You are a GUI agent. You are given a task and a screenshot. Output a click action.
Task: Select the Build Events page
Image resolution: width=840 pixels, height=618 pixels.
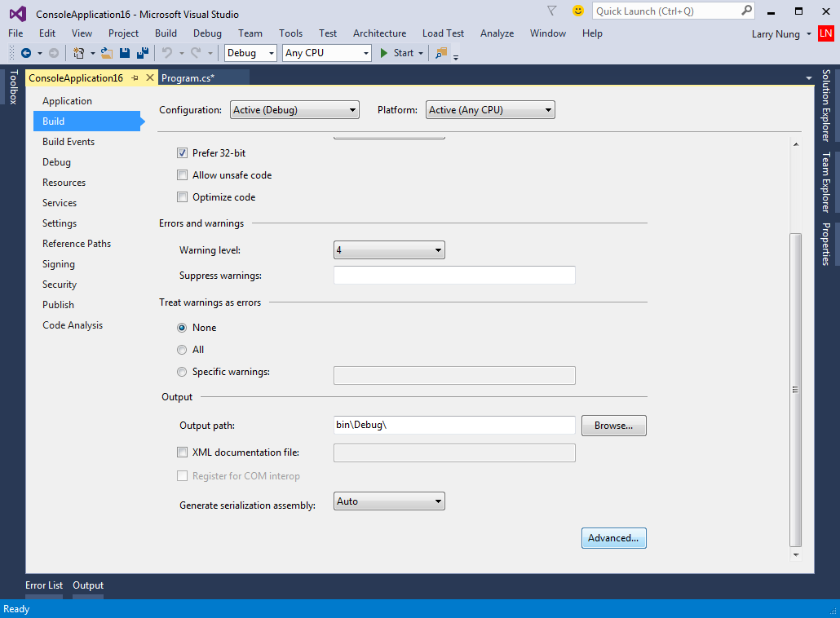click(69, 141)
